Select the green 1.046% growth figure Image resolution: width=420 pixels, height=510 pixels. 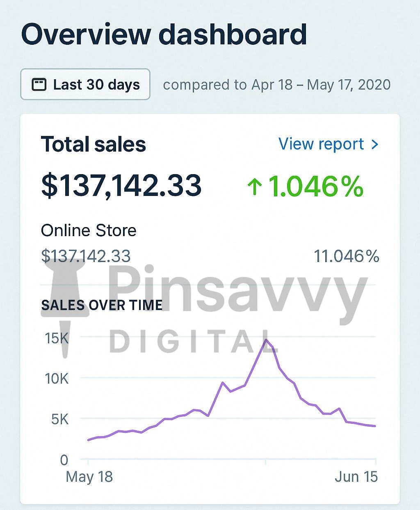click(315, 186)
